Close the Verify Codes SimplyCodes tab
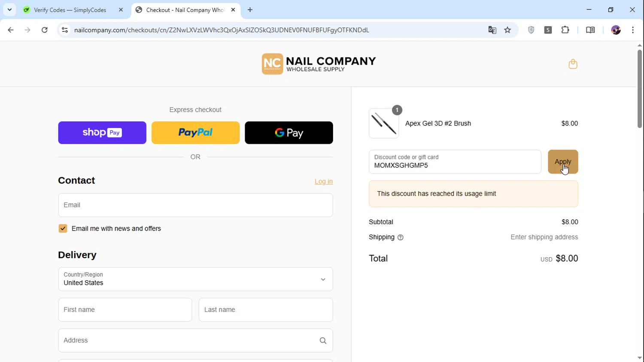The height and width of the screenshot is (362, 644). (x=121, y=10)
